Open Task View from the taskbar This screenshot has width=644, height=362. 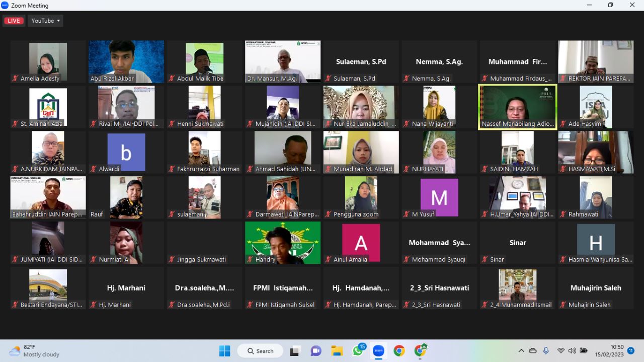(x=295, y=351)
